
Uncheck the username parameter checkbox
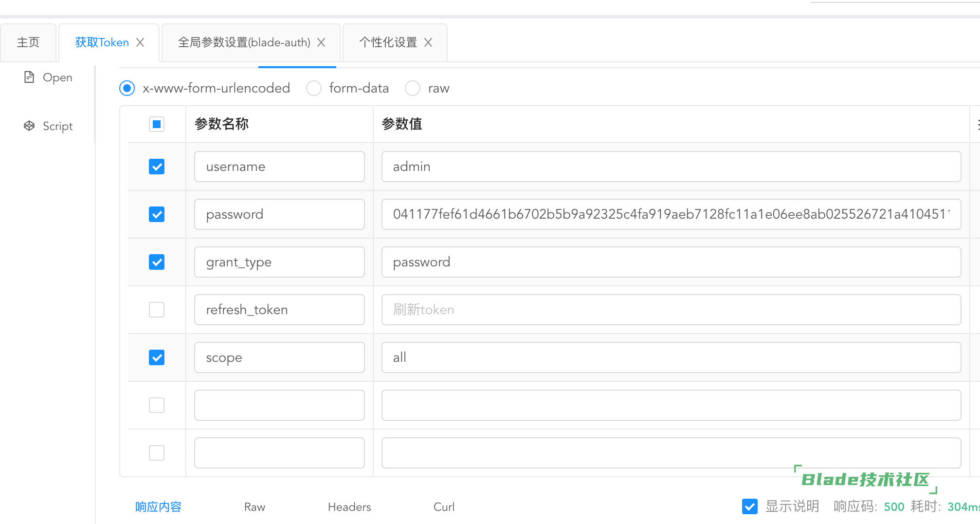pyautogui.click(x=157, y=167)
